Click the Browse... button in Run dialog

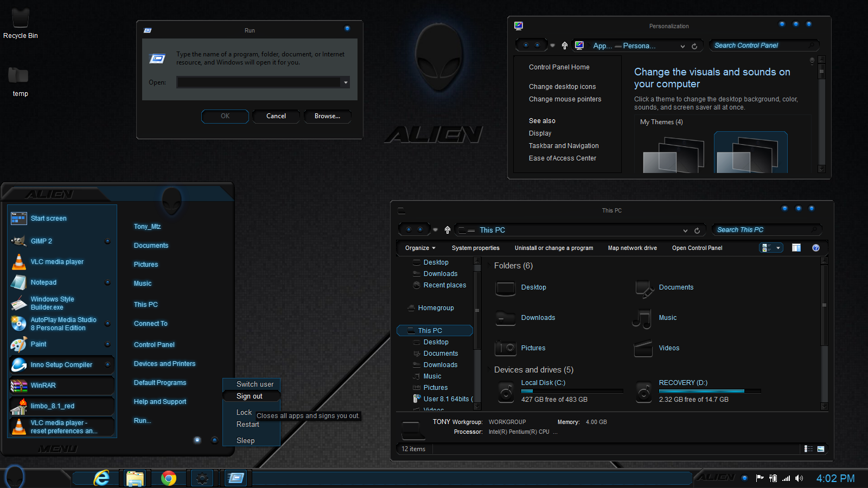click(x=327, y=116)
